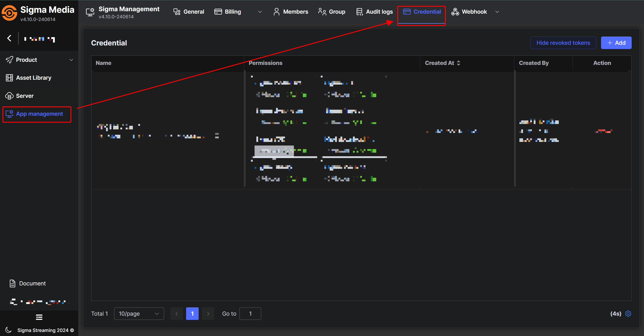This screenshot has height=336, width=644.
Task: Collapse sidebar using menu fold icon
Action: [39, 317]
